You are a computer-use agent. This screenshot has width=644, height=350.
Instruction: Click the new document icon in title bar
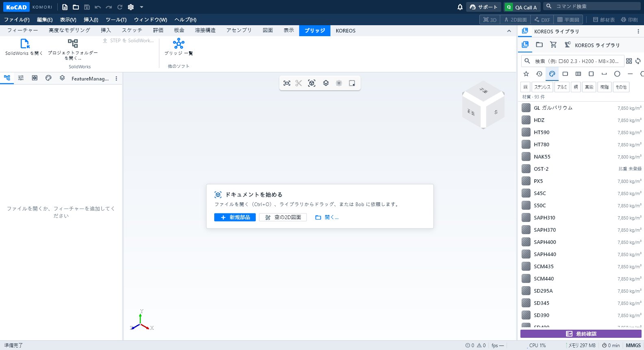65,7
